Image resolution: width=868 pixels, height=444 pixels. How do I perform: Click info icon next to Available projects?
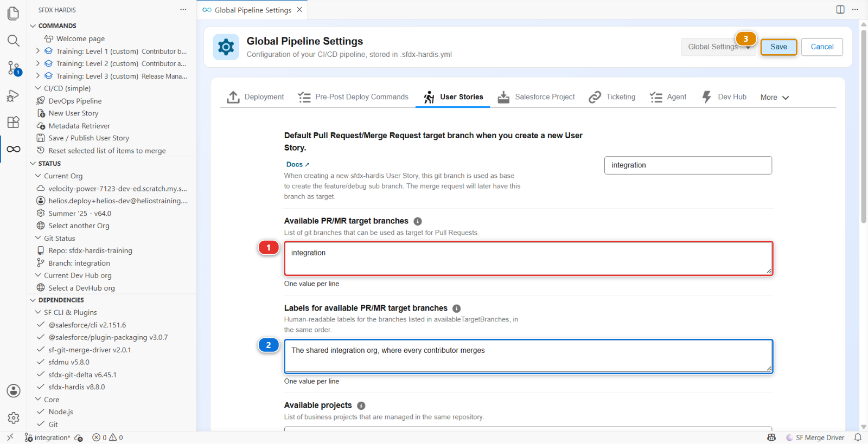tap(361, 406)
